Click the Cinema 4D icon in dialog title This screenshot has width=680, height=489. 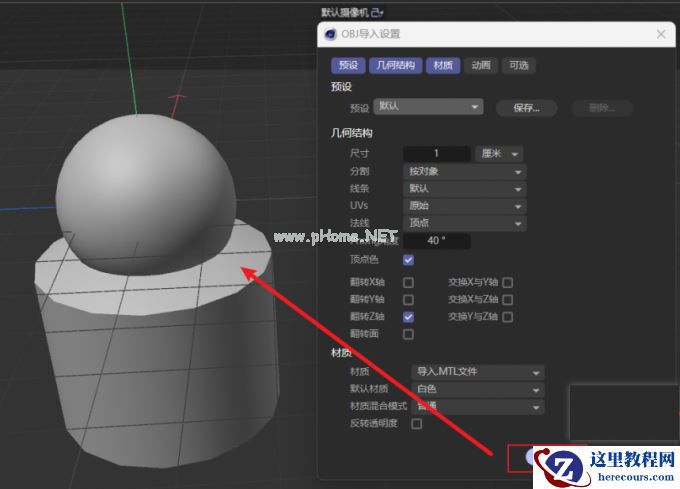[x=330, y=34]
